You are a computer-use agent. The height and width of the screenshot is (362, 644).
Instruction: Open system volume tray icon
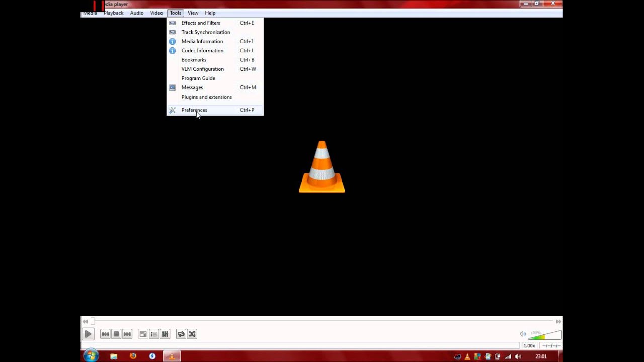click(518, 357)
